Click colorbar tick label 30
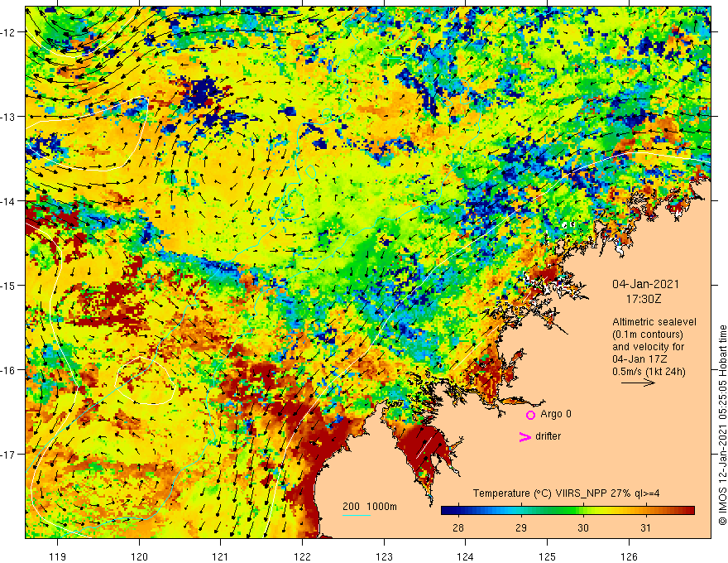 [x=583, y=527]
